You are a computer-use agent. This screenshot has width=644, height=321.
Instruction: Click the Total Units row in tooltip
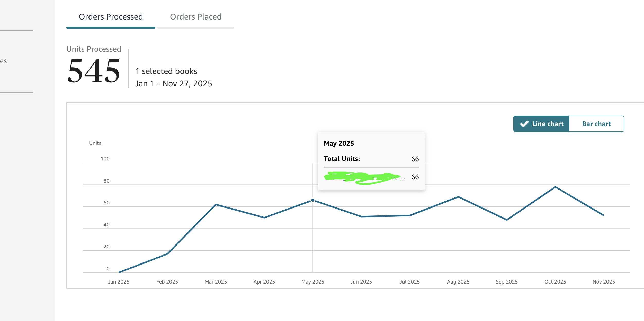(371, 159)
